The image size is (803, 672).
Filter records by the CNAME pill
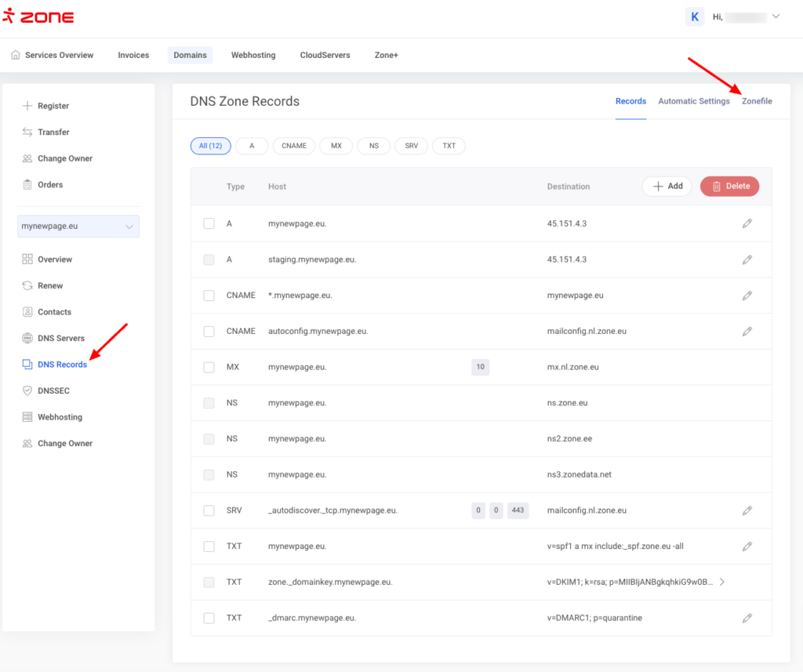(294, 146)
